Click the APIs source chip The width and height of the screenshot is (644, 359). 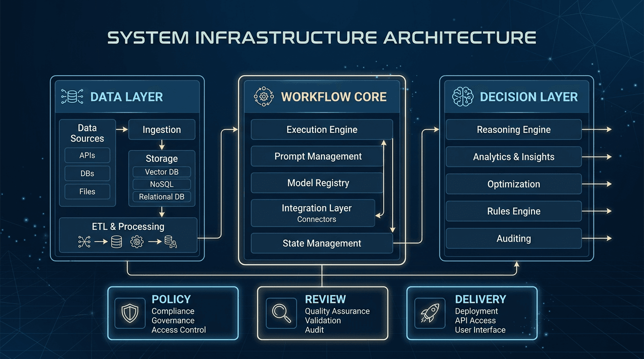(87, 155)
